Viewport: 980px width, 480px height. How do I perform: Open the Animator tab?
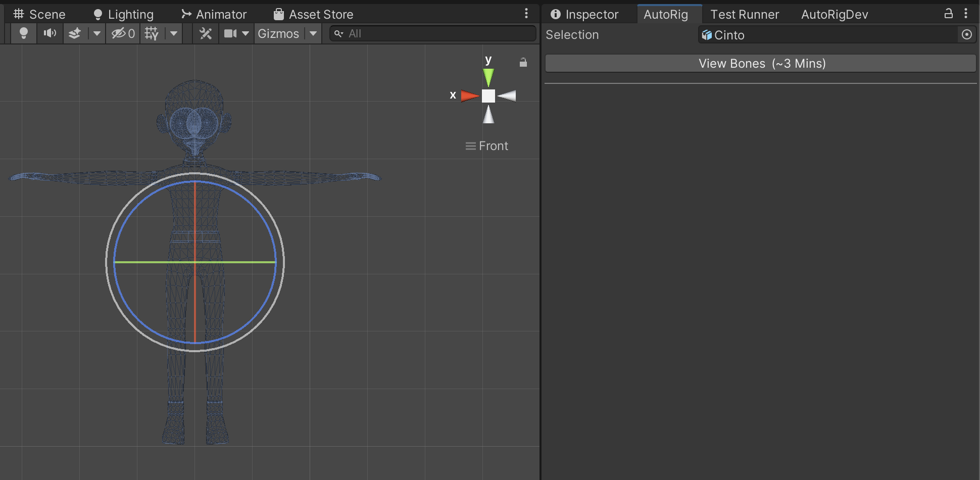coord(214,14)
